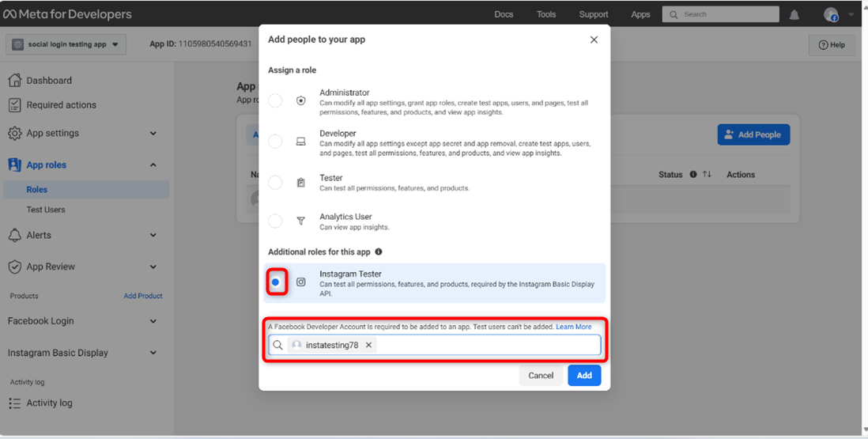Click the info icon next to Status
This screenshot has height=439, width=868.
(693, 174)
